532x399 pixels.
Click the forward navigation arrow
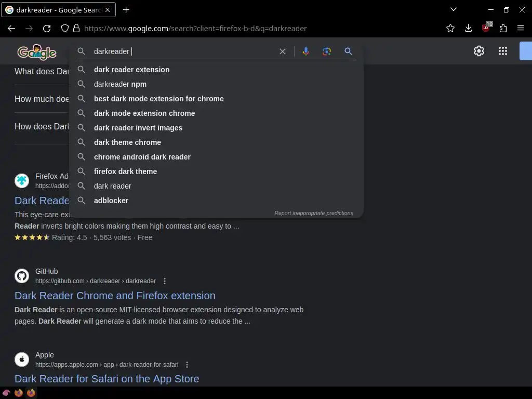point(29,29)
